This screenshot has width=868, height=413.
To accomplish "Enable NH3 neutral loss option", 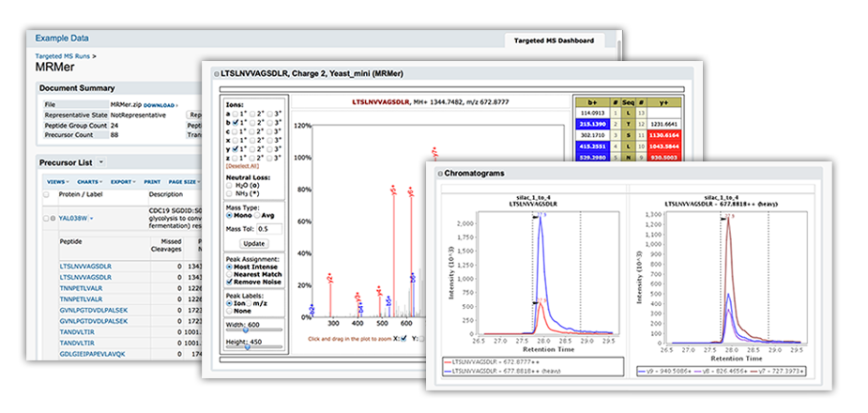I will 229,193.
